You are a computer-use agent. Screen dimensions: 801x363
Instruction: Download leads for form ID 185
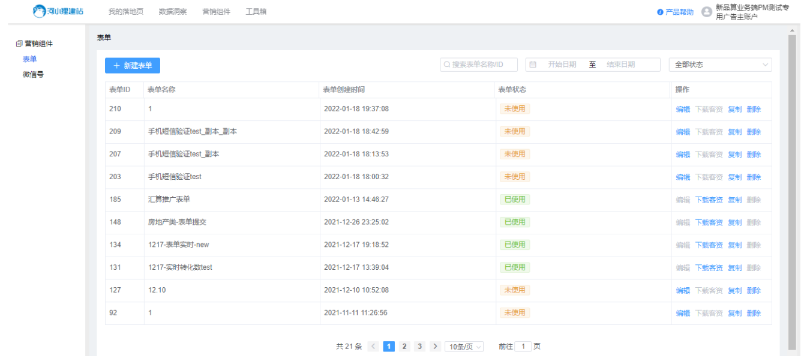pyautogui.click(x=709, y=200)
